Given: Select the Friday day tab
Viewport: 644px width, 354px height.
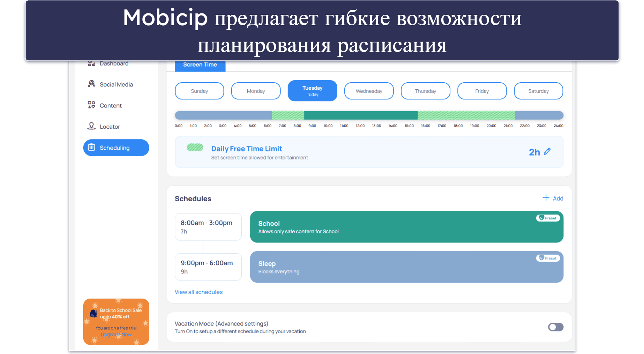Looking at the screenshot, I should [482, 91].
